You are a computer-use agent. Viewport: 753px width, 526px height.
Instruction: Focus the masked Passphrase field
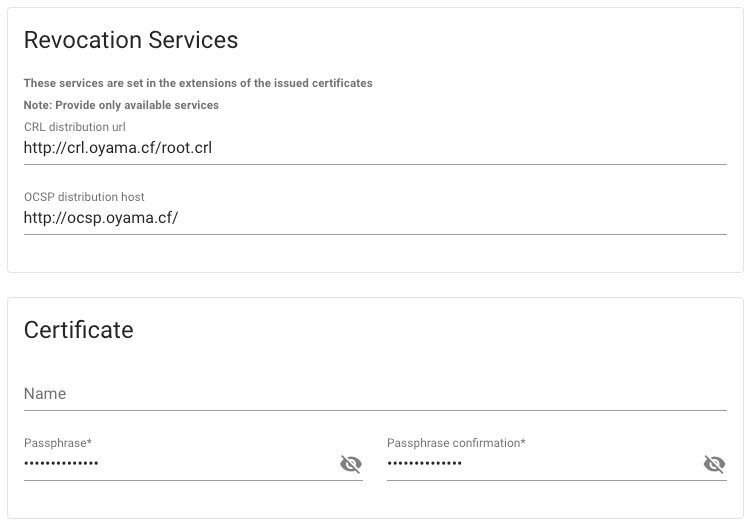coord(180,464)
